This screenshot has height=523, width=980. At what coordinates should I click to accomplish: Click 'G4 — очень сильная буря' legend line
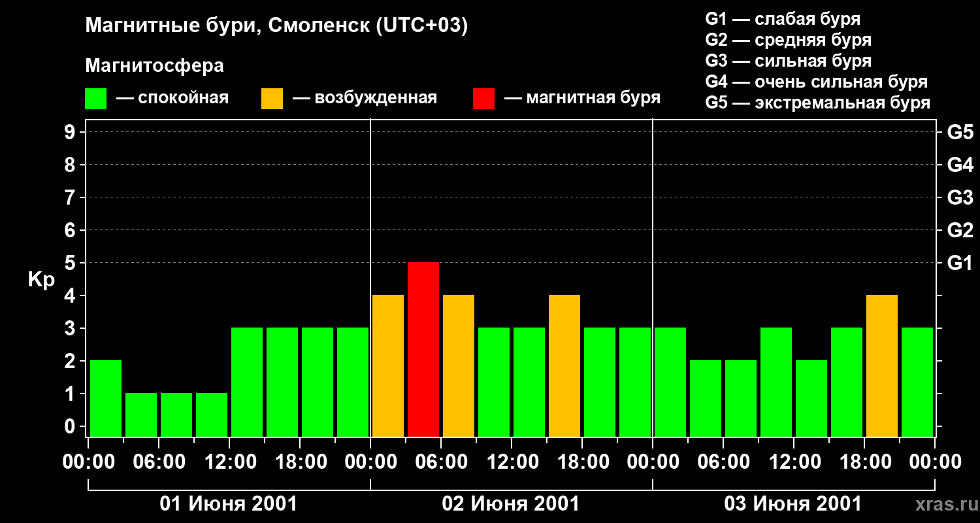816,82
